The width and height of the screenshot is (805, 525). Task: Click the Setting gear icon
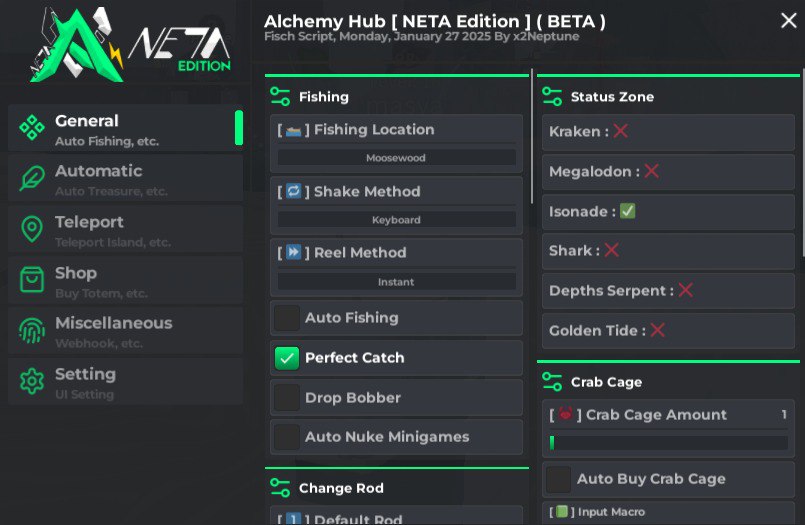click(32, 381)
